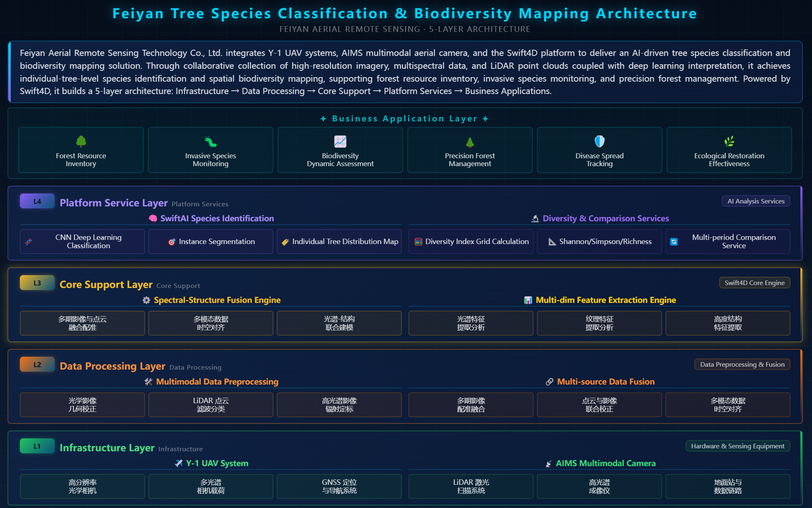Screen dimensions: 812x508
Task: Click the 光谱特征提取分析 card
Action: (x=471, y=323)
